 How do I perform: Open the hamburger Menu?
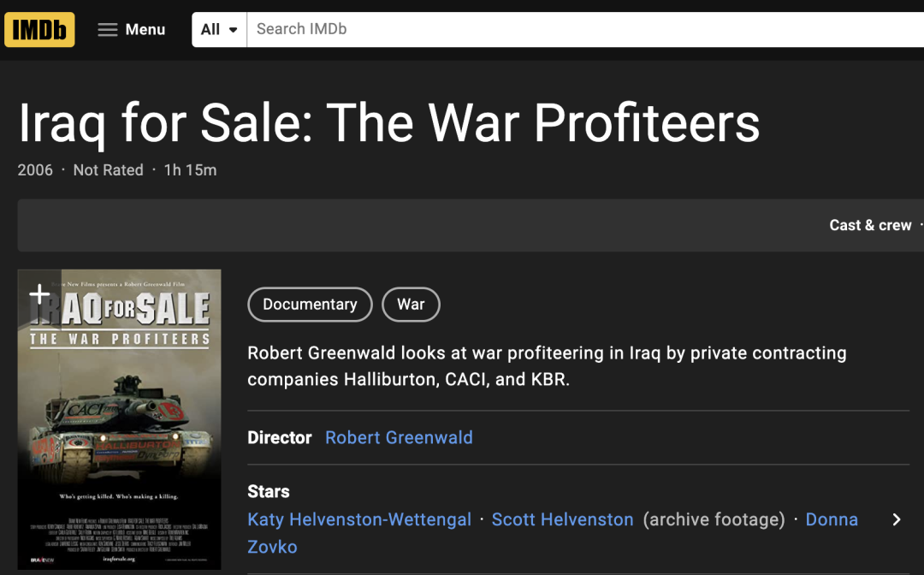(x=131, y=29)
